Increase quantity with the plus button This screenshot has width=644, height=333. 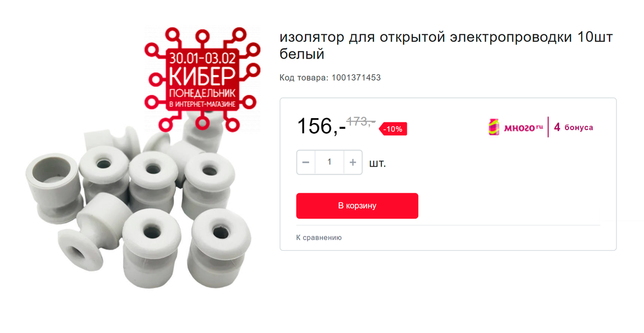tap(353, 162)
